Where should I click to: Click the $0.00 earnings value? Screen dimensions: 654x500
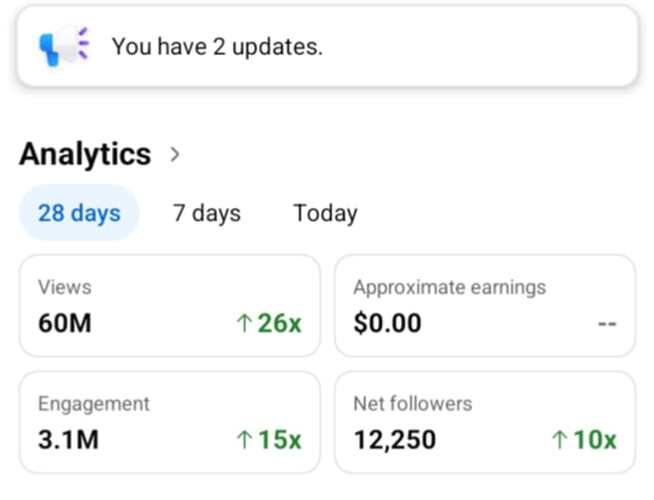(x=387, y=324)
